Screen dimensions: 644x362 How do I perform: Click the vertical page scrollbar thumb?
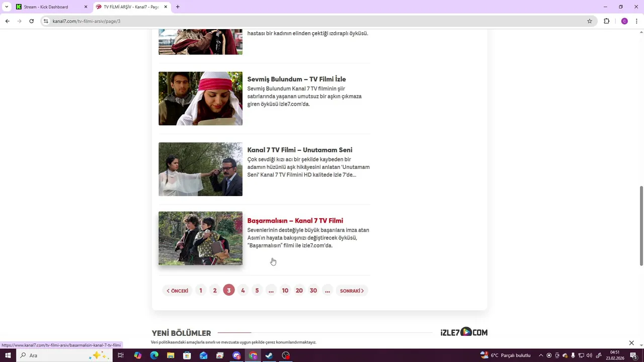click(641, 226)
